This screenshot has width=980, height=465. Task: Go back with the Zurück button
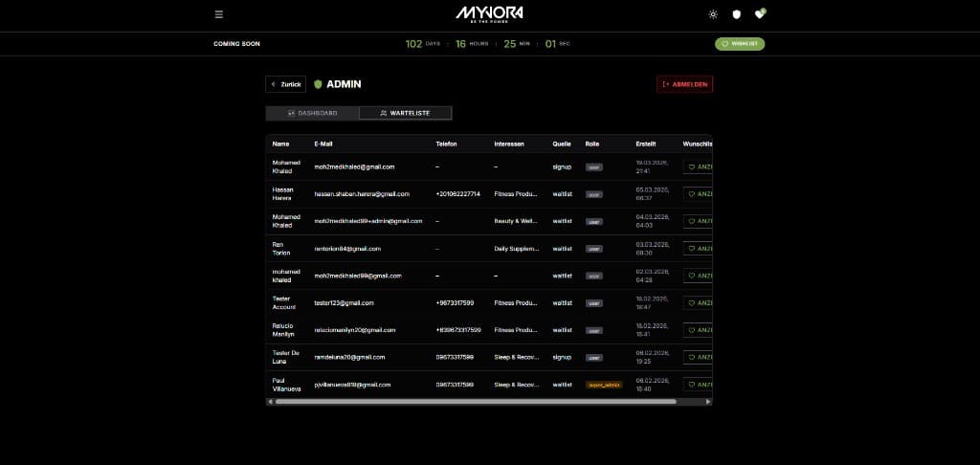pyautogui.click(x=285, y=84)
